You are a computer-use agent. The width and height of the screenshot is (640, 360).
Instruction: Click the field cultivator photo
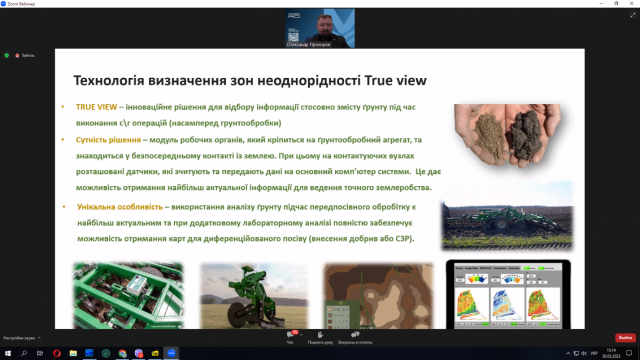point(507,216)
